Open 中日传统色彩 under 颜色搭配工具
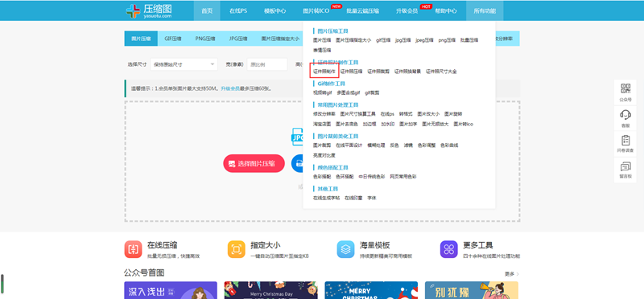Screen dimensions: 644x299 pos(371,176)
